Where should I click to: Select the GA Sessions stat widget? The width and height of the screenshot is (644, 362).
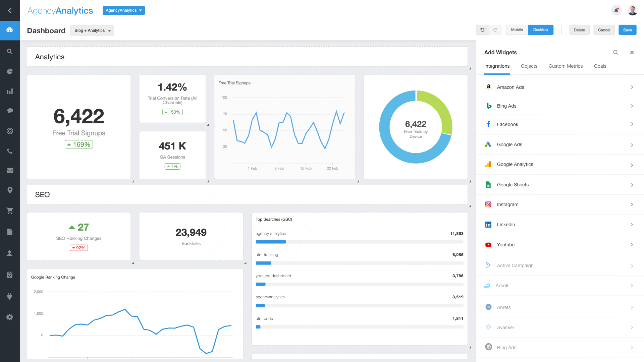tap(172, 155)
